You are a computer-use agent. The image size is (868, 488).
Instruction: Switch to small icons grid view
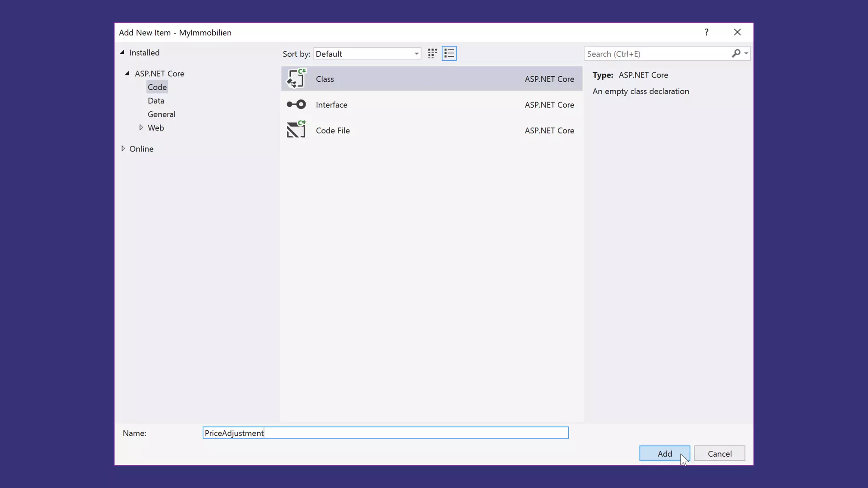click(432, 53)
